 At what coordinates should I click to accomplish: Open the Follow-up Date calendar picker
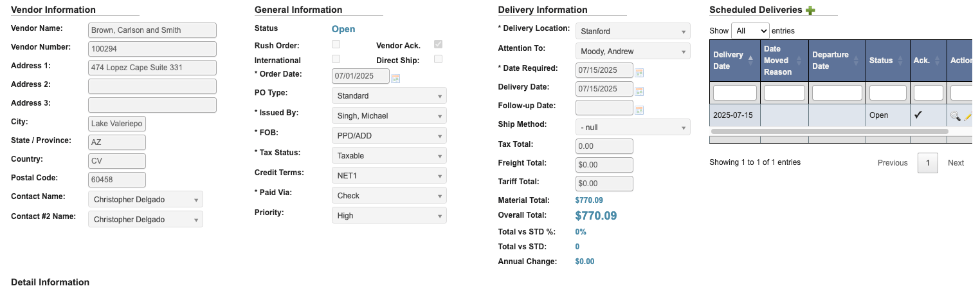pos(639,110)
